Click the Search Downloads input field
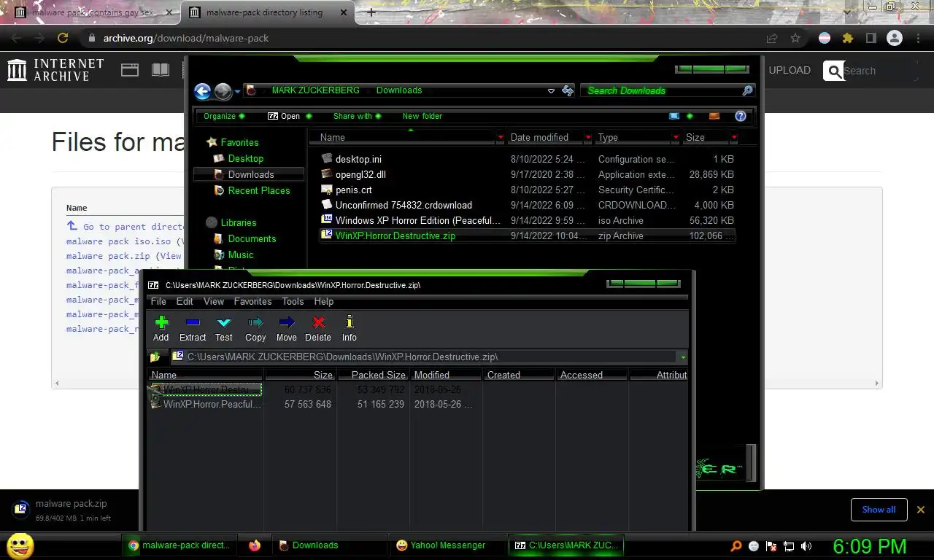This screenshot has height=560, width=934. click(x=660, y=90)
